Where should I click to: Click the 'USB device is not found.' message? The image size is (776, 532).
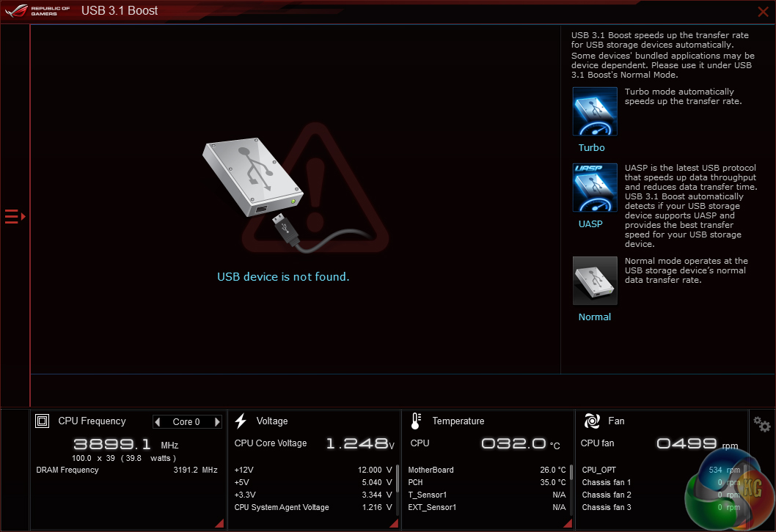[x=283, y=277]
